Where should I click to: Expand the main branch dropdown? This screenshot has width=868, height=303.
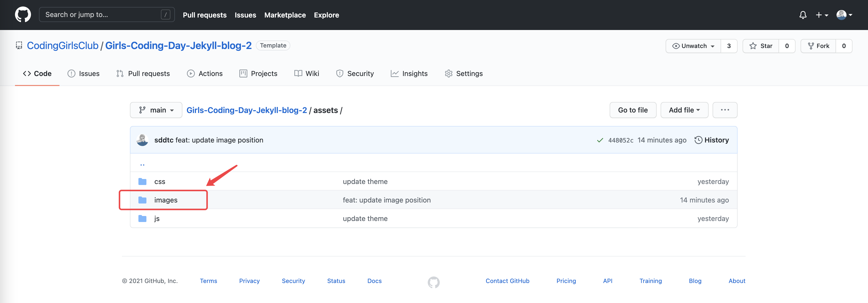click(x=156, y=110)
